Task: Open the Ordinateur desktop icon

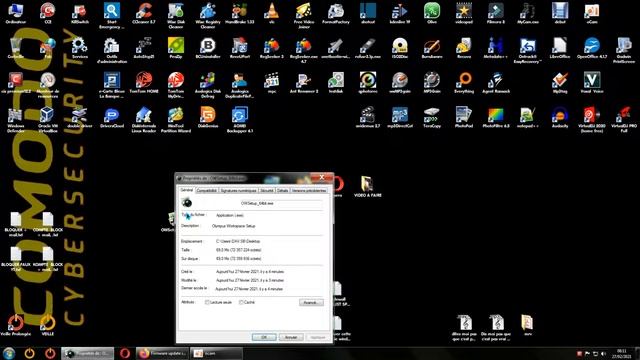Action: [x=16, y=13]
